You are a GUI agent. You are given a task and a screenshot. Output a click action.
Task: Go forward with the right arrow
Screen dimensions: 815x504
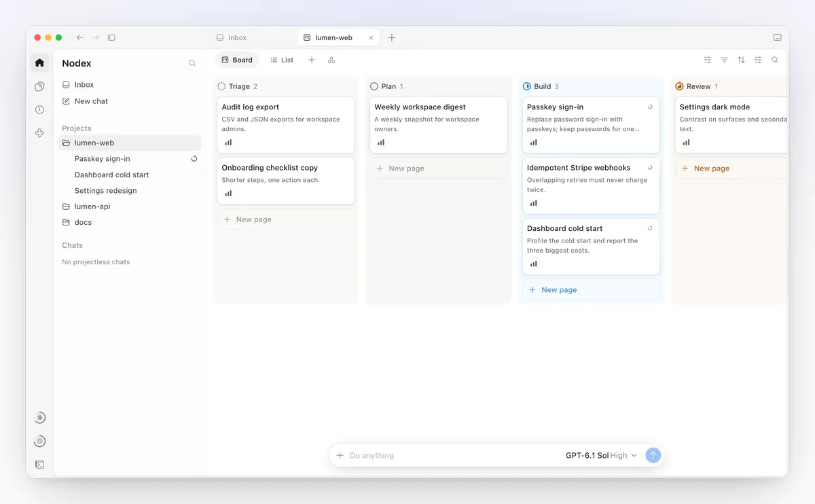point(96,37)
